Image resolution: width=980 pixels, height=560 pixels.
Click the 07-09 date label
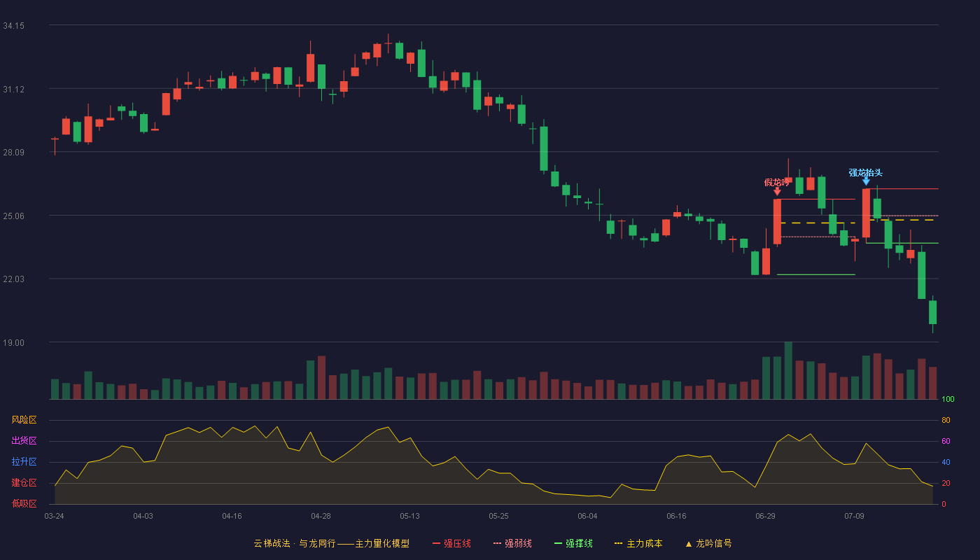(x=854, y=516)
